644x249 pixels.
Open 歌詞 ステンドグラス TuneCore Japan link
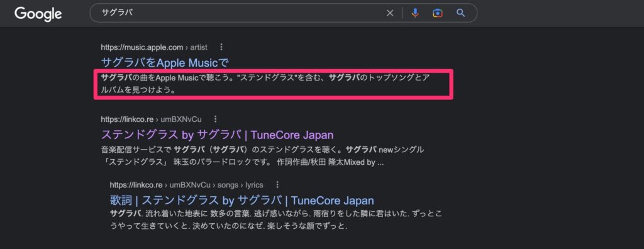[242, 200]
